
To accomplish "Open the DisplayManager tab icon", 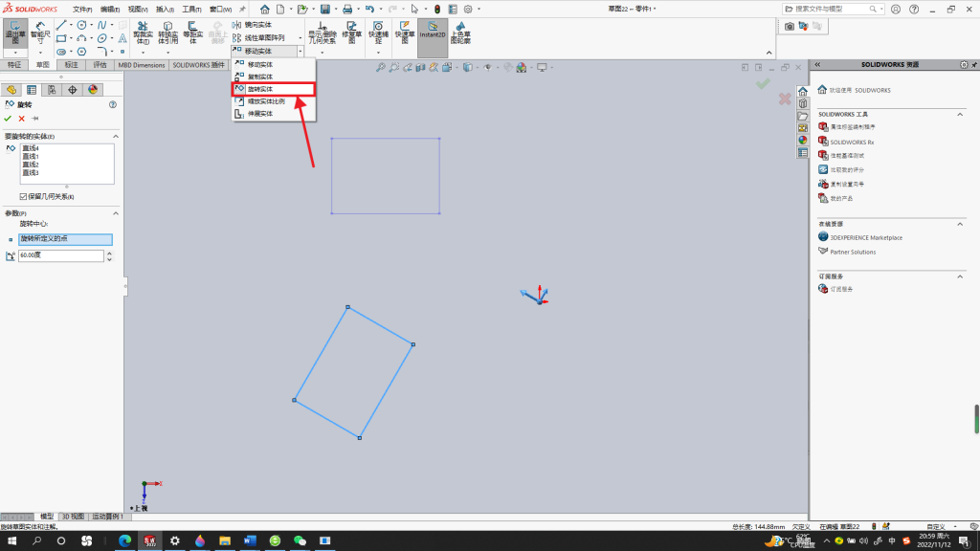I will [93, 90].
